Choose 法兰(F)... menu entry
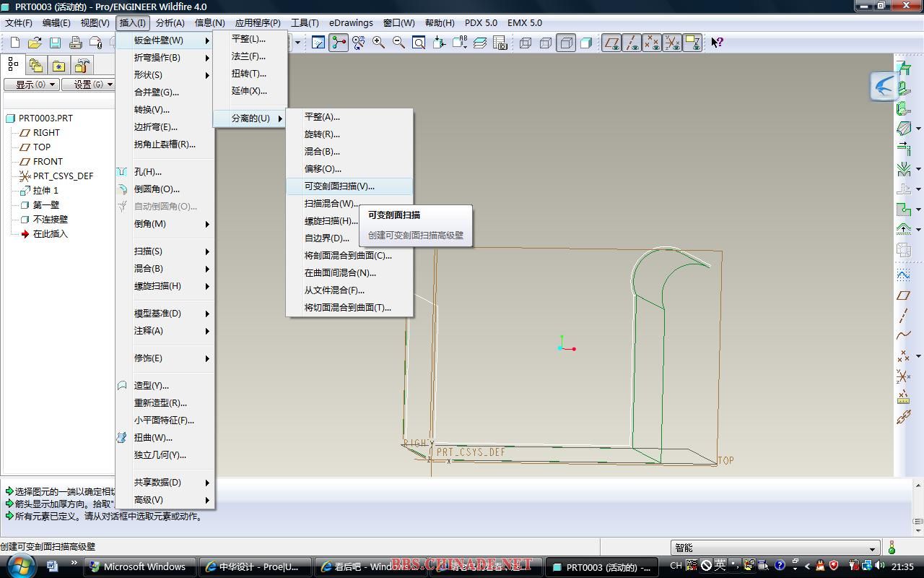The width and height of the screenshot is (924, 578). point(250,56)
